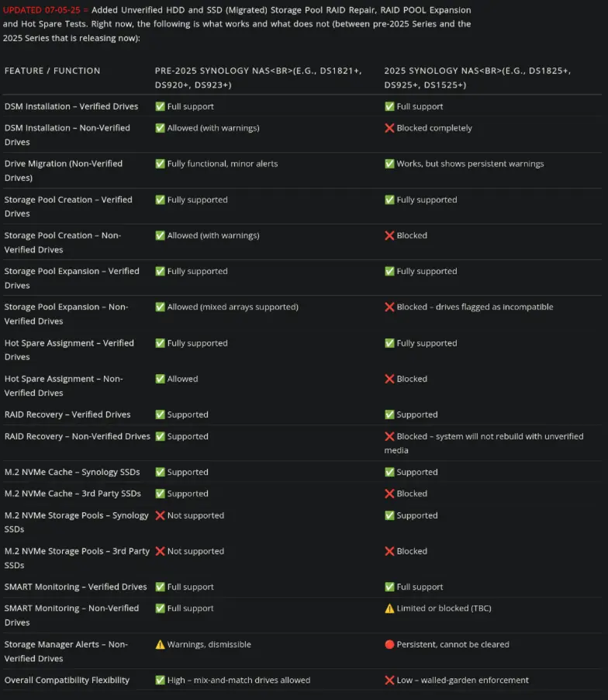Click the 'Feature / Function' column header

coord(52,71)
